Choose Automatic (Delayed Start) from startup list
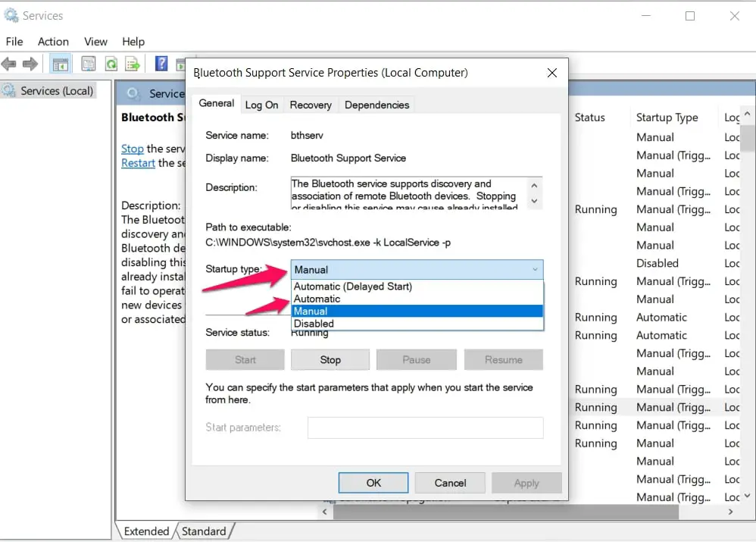756x542 pixels. point(352,287)
